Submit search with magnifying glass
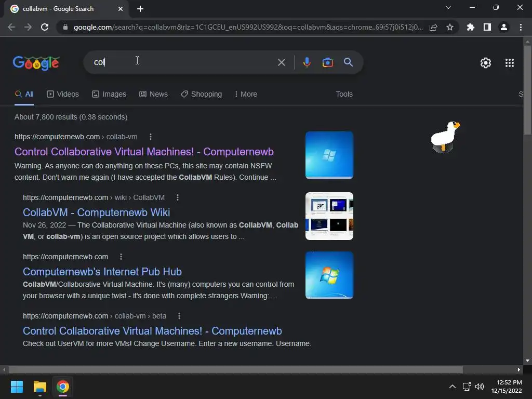This screenshot has height=399, width=532. tap(348, 62)
